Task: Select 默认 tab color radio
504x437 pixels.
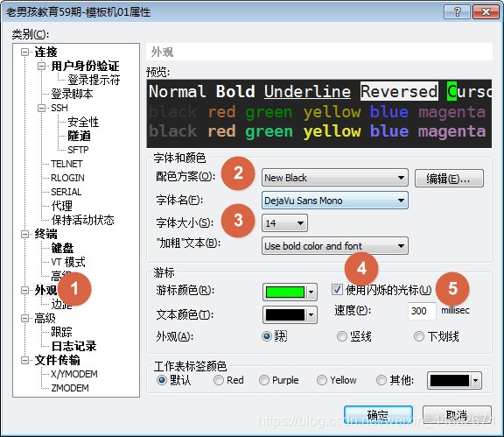Action: coord(161,380)
